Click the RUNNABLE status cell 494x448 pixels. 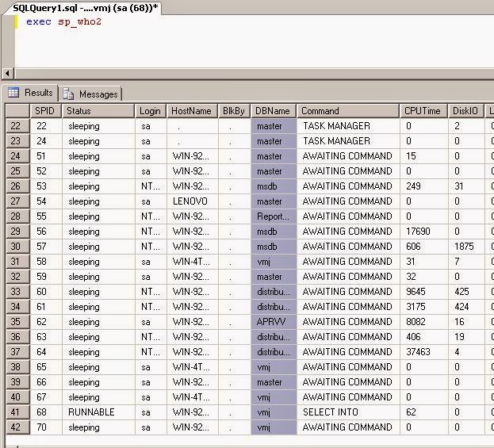click(98, 412)
